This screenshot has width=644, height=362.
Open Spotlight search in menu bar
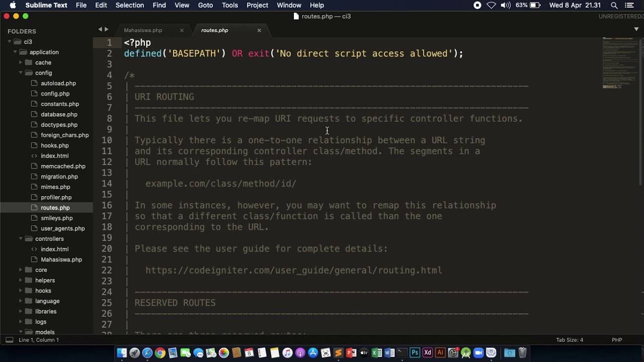614,5
